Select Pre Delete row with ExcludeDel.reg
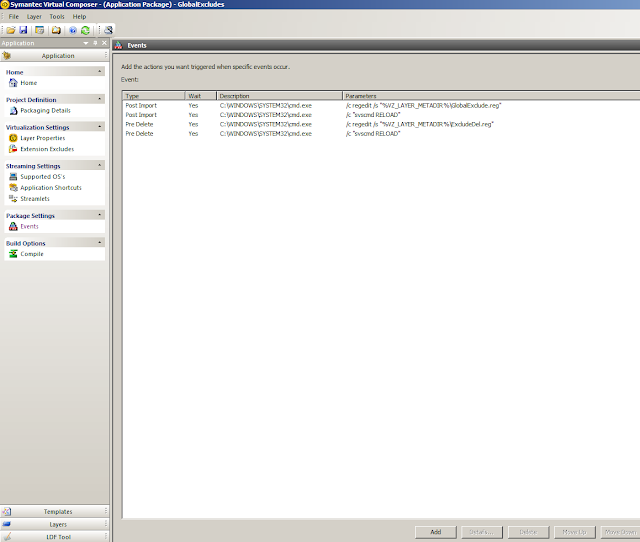This screenshot has height=542, width=640. point(381,124)
